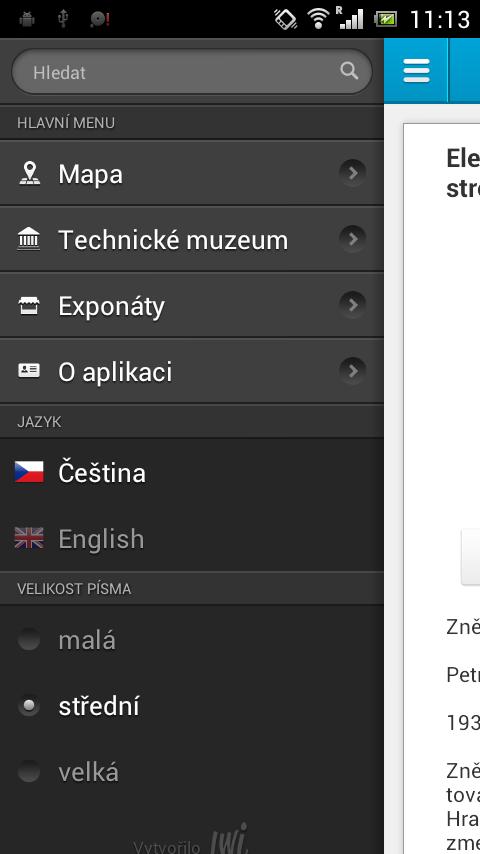Click the Hledat search field
This screenshot has width=480, height=854.
[x=192, y=71]
